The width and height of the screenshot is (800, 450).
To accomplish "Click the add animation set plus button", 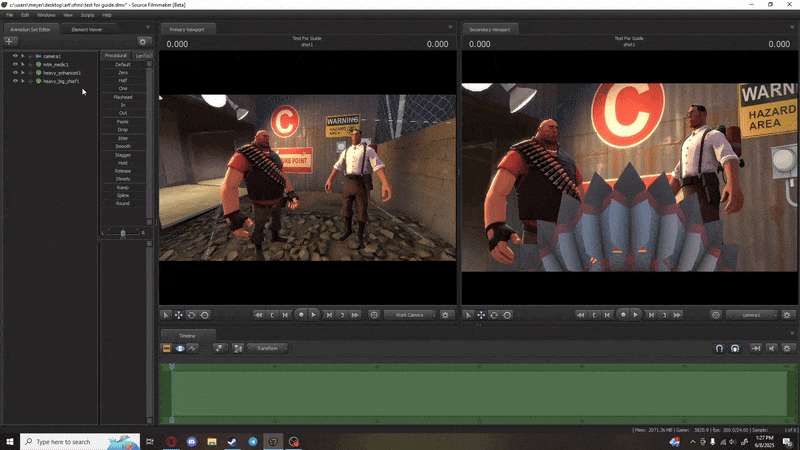I will (10, 41).
